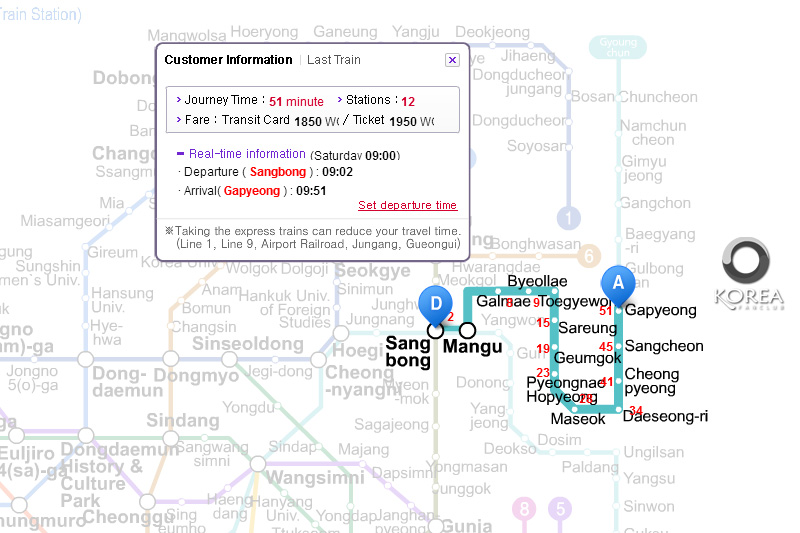Click the Gyeongchun line label badge
Viewport: 800px width, 533px height.
(618, 47)
